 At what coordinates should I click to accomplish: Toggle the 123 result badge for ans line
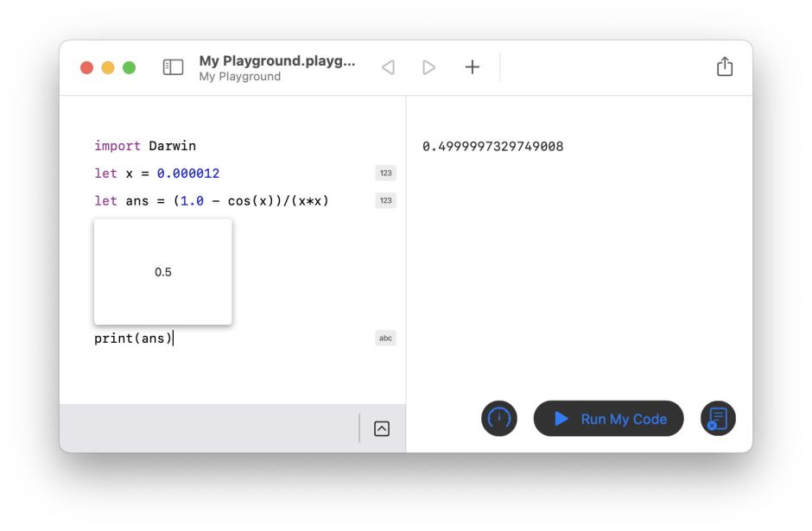click(385, 201)
